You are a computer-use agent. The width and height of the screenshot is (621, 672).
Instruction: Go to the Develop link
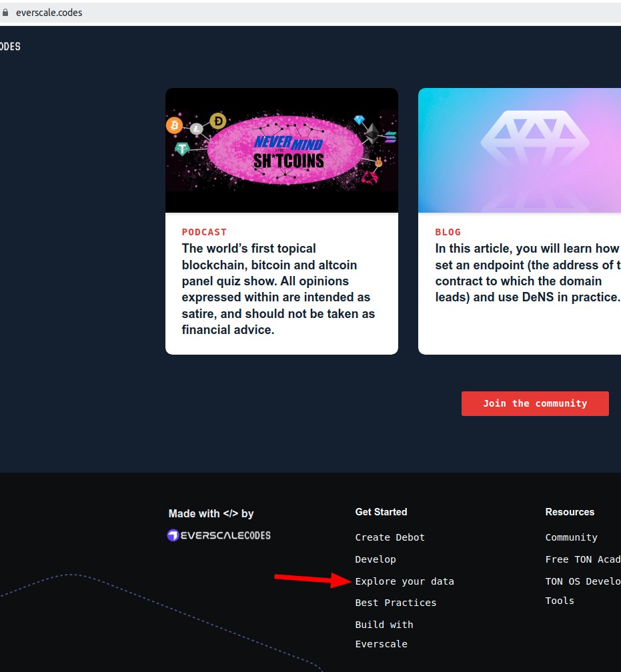376,559
